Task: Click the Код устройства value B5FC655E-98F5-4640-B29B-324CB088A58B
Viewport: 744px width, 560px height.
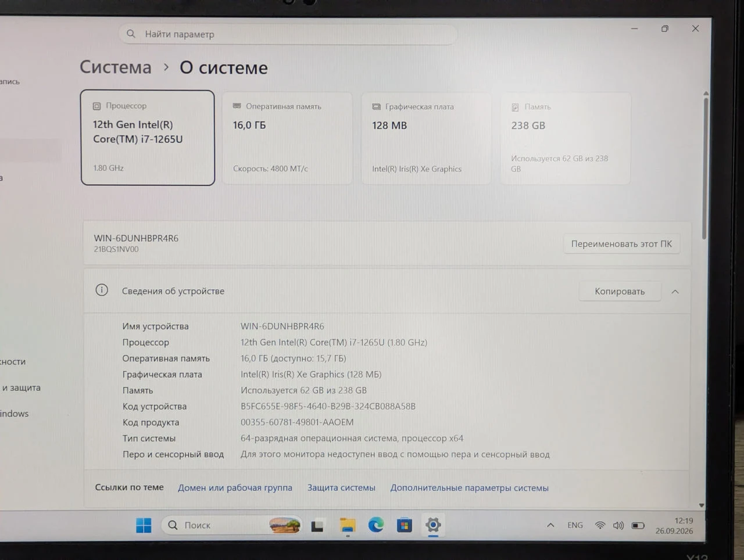Action: (328, 407)
